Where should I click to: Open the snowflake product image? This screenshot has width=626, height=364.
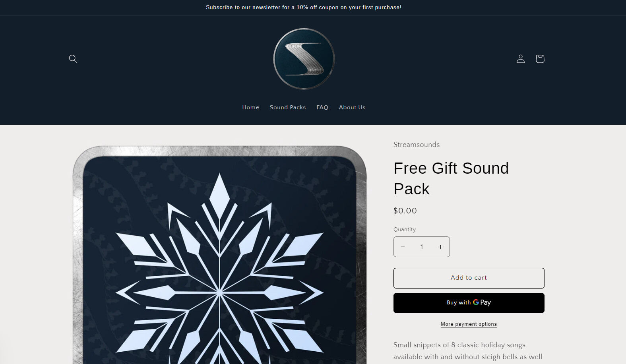coord(220,255)
